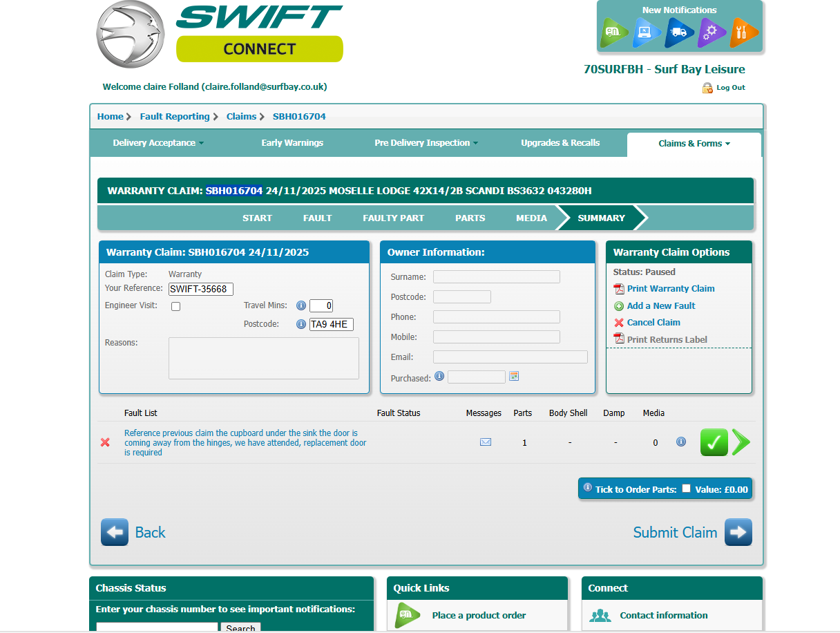840x633 pixels.
Task: Open the fault messages envelope icon
Action: pyautogui.click(x=486, y=442)
